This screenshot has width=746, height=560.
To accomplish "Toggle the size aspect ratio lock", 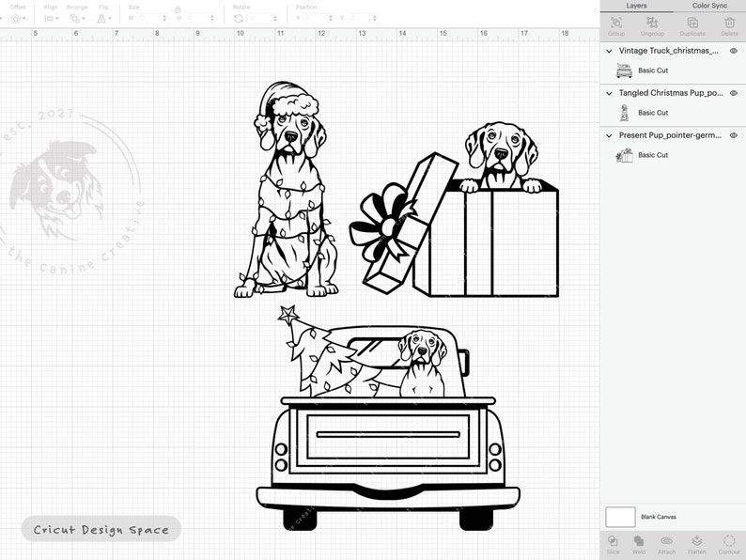I will pos(178,9).
